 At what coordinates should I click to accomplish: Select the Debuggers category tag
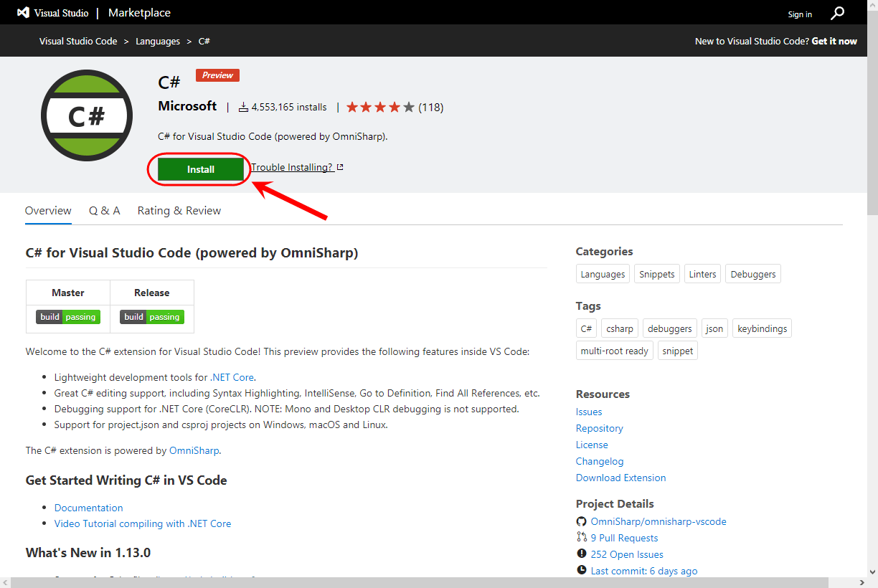[753, 274]
